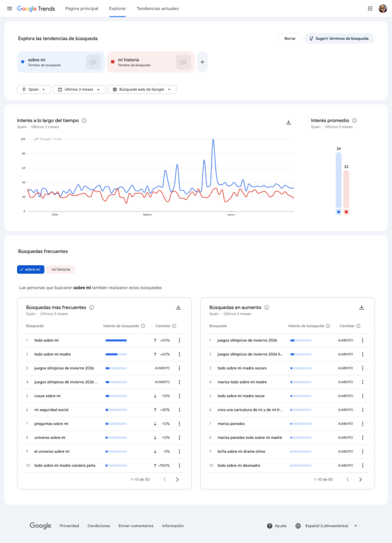Click the Borrar button
This screenshot has width=392, height=543.
pos(290,38)
